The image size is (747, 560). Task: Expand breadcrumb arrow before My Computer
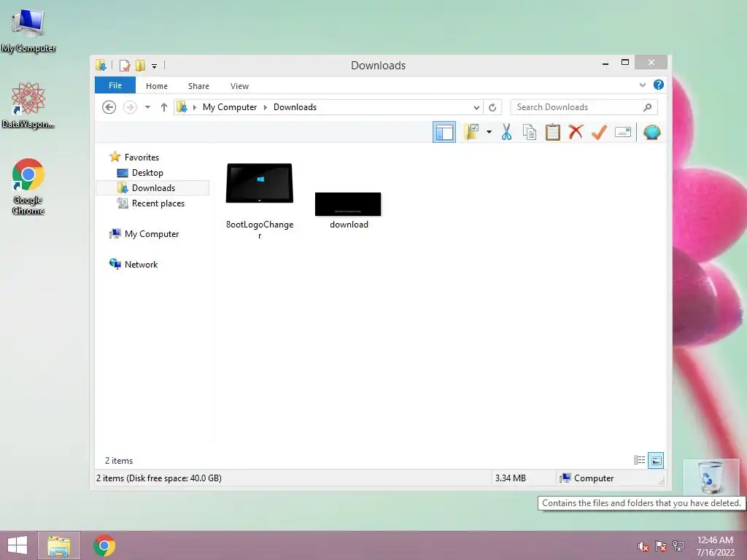[194, 107]
